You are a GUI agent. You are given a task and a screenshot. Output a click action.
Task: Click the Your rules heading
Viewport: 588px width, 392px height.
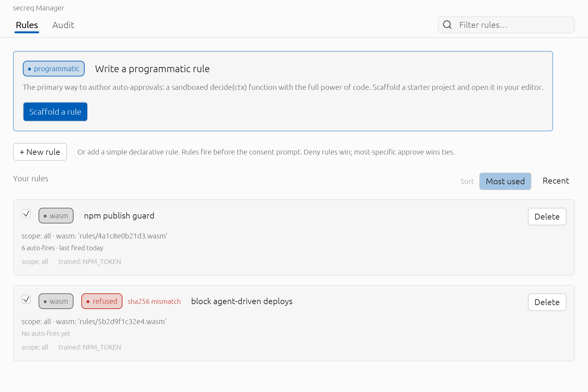coord(31,179)
